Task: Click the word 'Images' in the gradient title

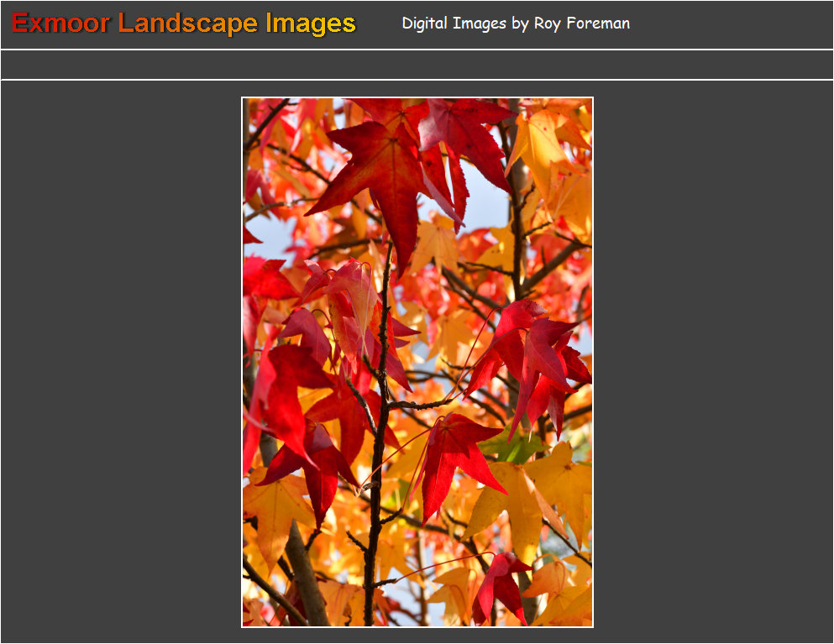Action: pyautogui.click(x=311, y=24)
